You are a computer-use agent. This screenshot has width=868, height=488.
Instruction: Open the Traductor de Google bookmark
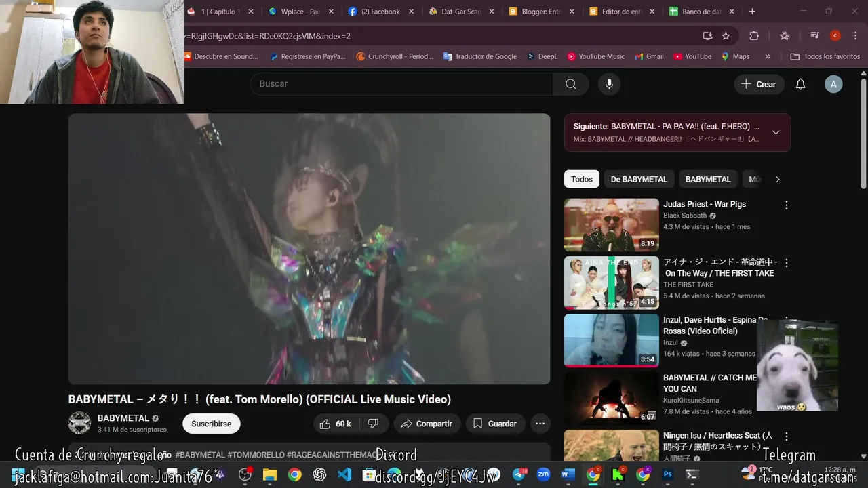click(479, 57)
